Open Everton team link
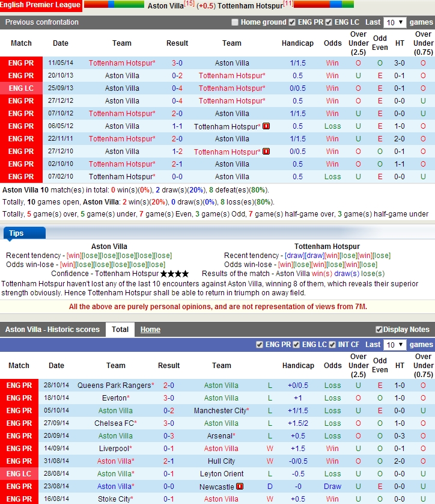 tap(114, 398)
